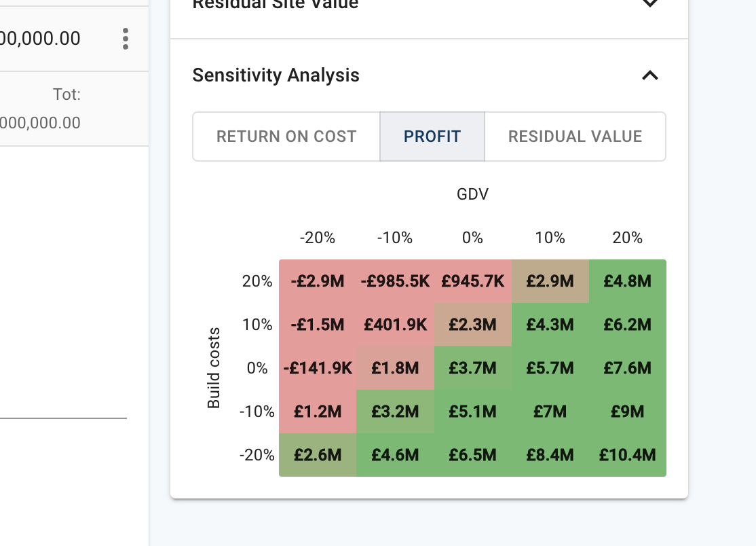Screen dimensions: 756x546
Task: Click the -£2.9M red cell
Action: tap(318, 280)
